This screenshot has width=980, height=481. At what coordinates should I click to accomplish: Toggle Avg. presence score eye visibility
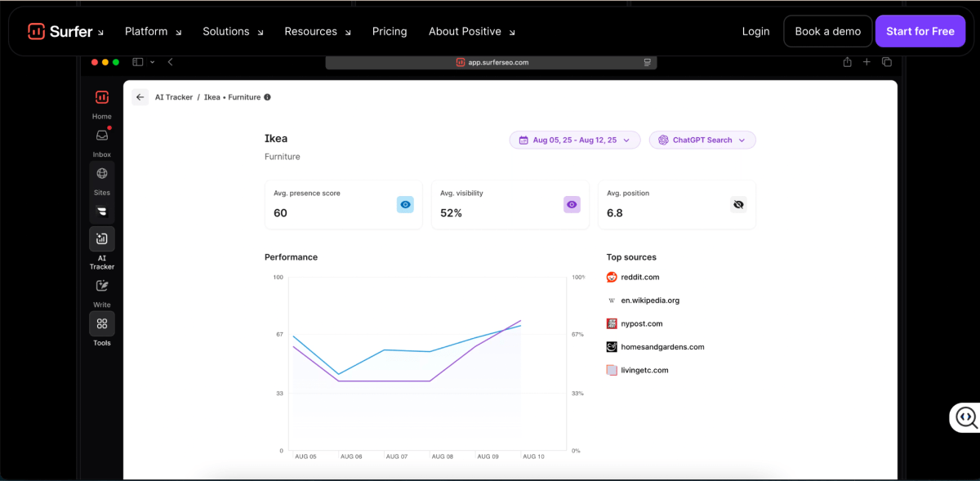pos(405,204)
